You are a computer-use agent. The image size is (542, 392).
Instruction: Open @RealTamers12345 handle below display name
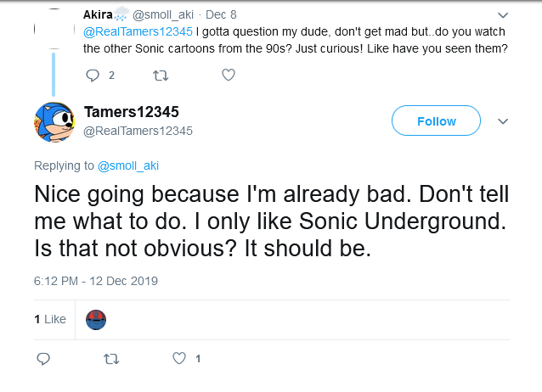point(138,131)
